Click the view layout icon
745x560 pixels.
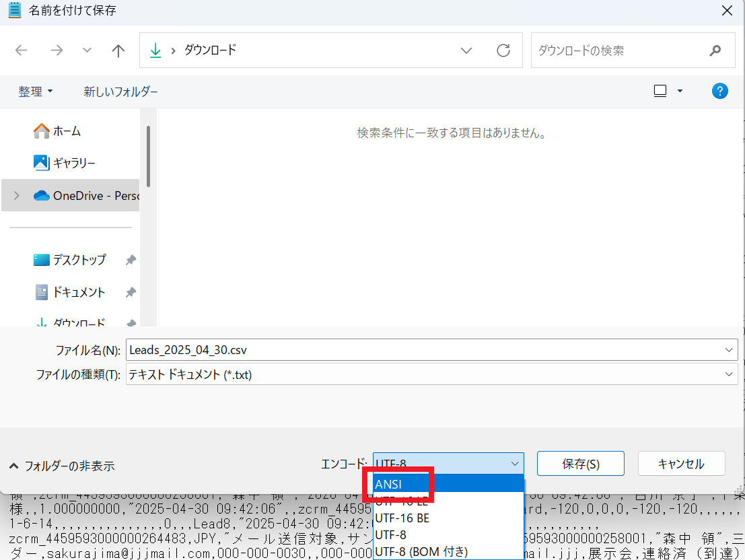(x=660, y=91)
